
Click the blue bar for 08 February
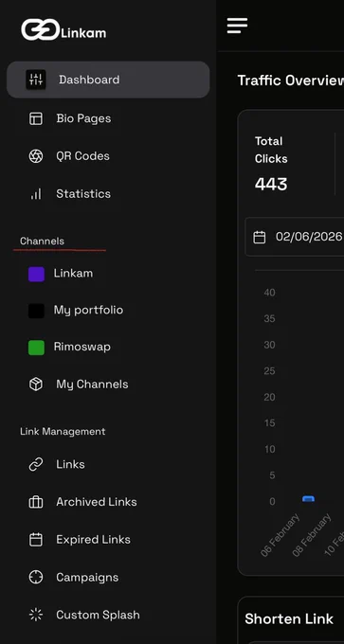click(x=308, y=498)
